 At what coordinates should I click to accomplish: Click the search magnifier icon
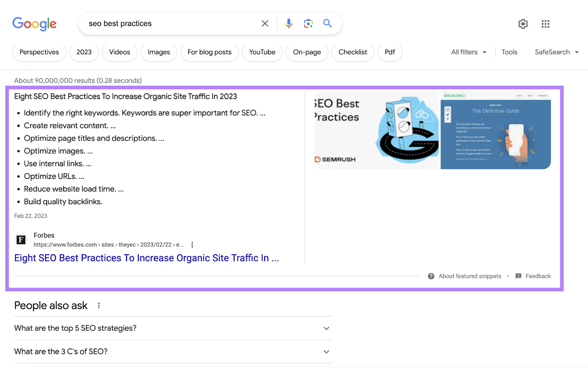327,23
